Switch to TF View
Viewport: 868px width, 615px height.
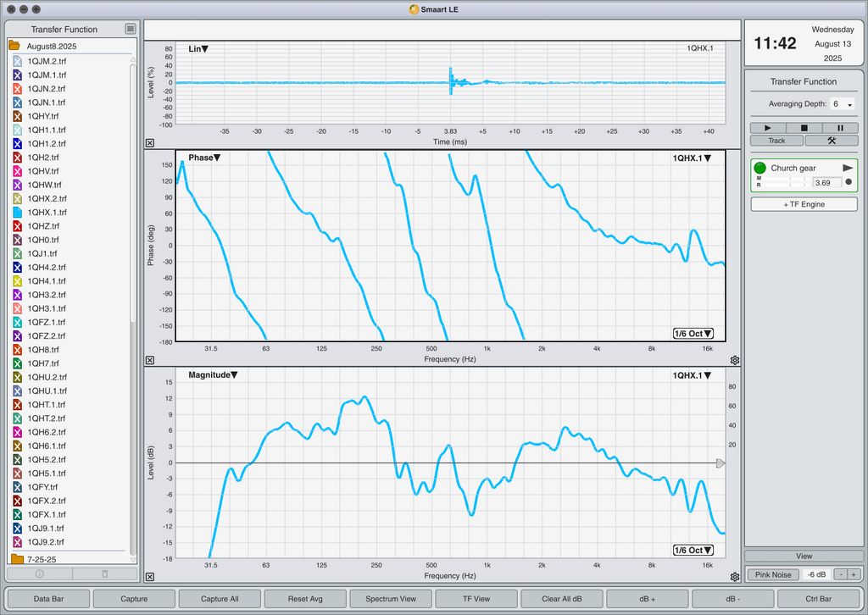(476, 598)
